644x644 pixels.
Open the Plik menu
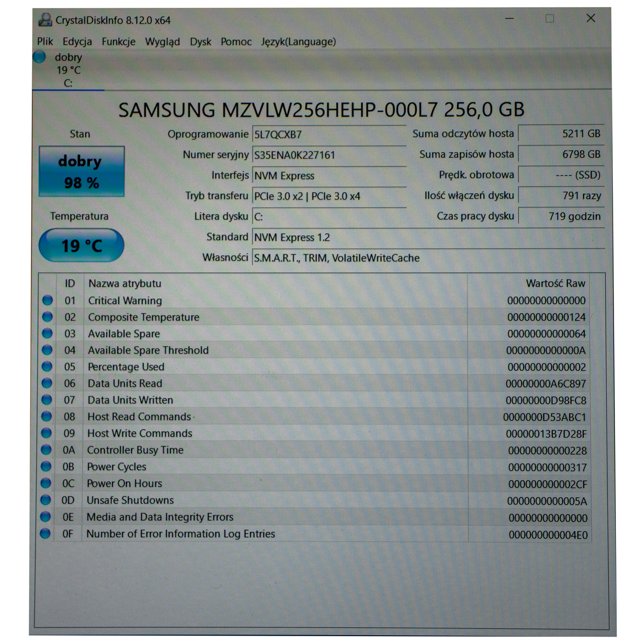click(x=45, y=41)
